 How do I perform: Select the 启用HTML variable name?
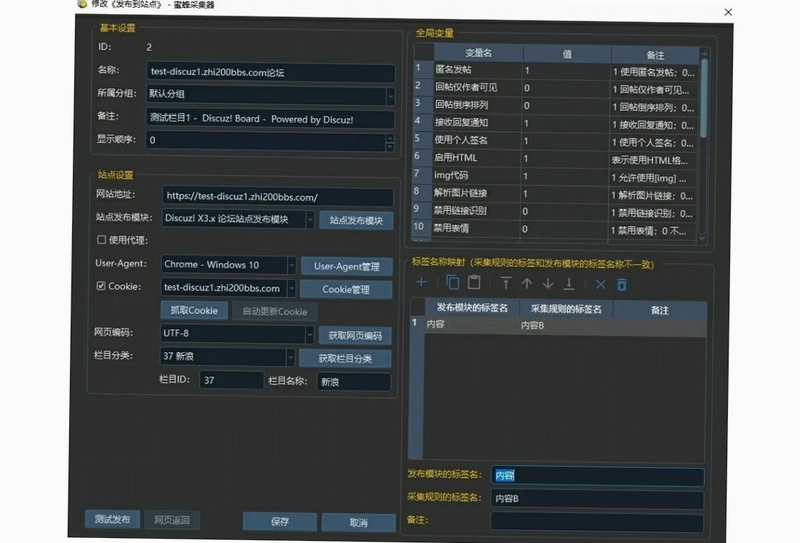tap(456, 158)
